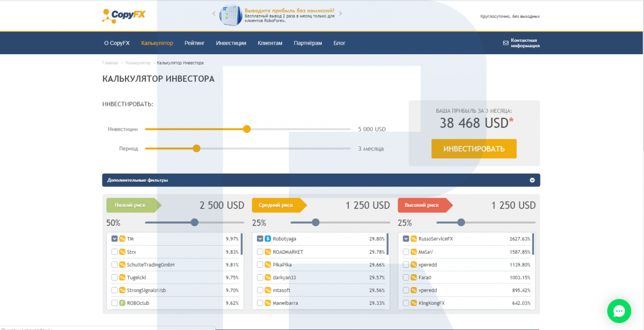Click the percent icon next to Manelbarra
The width and height of the screenshot is (644, 330).
268,303
